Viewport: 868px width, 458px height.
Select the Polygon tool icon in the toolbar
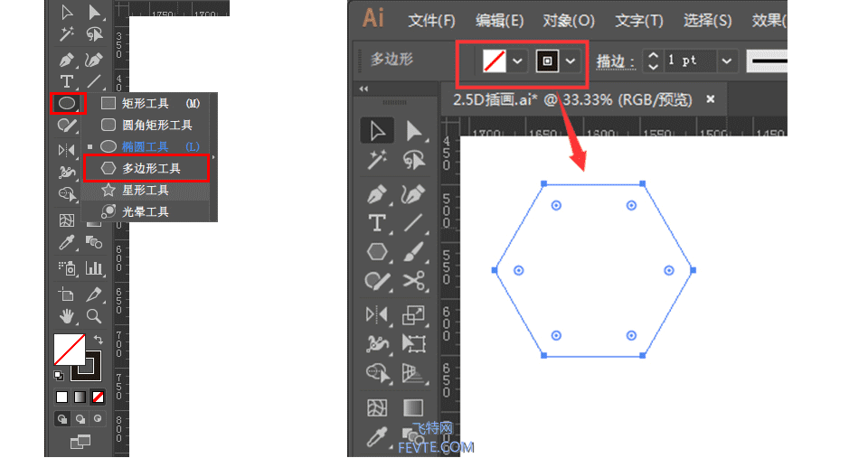tap(378, 252)
